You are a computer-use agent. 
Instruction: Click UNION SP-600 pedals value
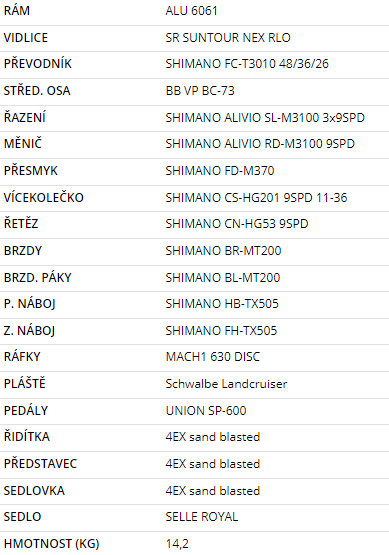(206, 411)
